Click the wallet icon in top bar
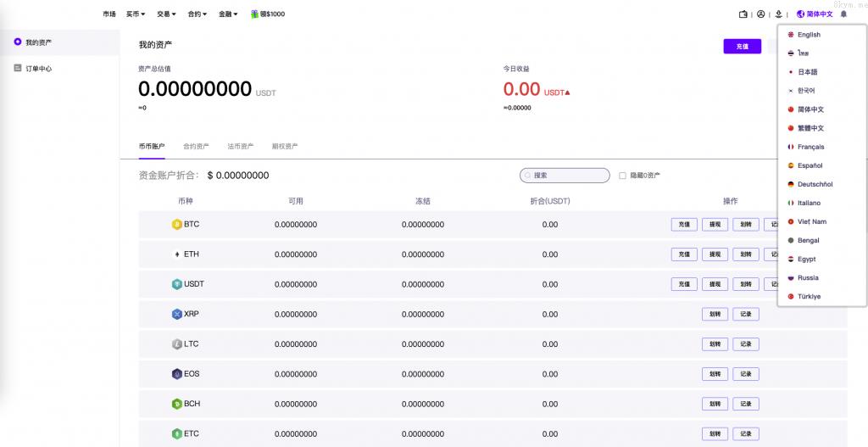 point(743,14)
